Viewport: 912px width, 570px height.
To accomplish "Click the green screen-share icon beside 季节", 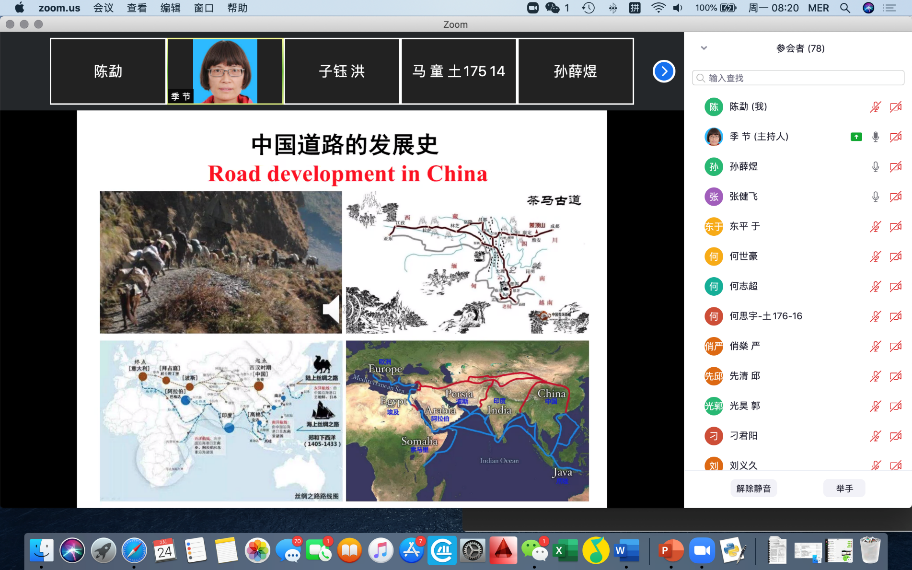I will pos(856,137).
